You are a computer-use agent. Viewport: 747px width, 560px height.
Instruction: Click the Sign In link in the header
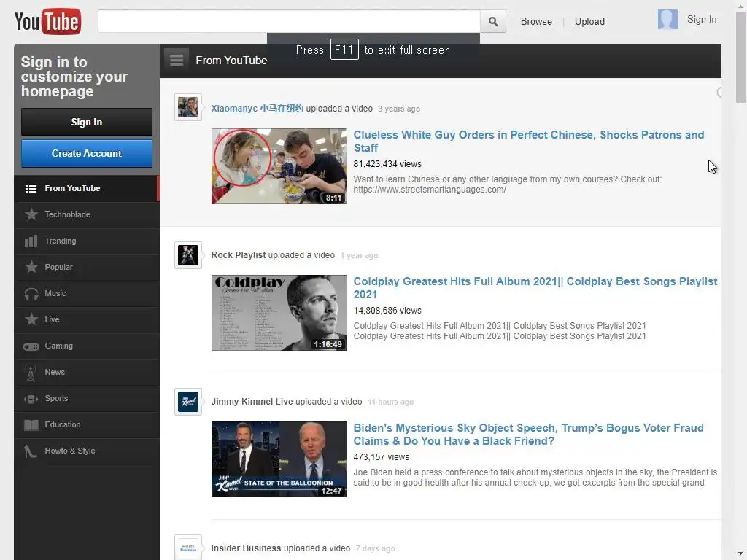701,20
